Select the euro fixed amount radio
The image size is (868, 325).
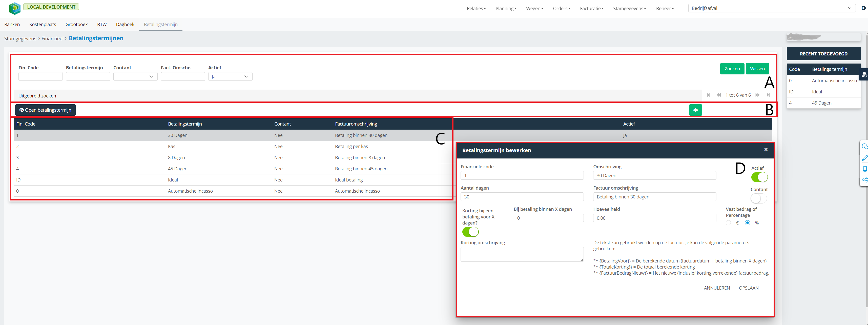[x=728, y=223]
